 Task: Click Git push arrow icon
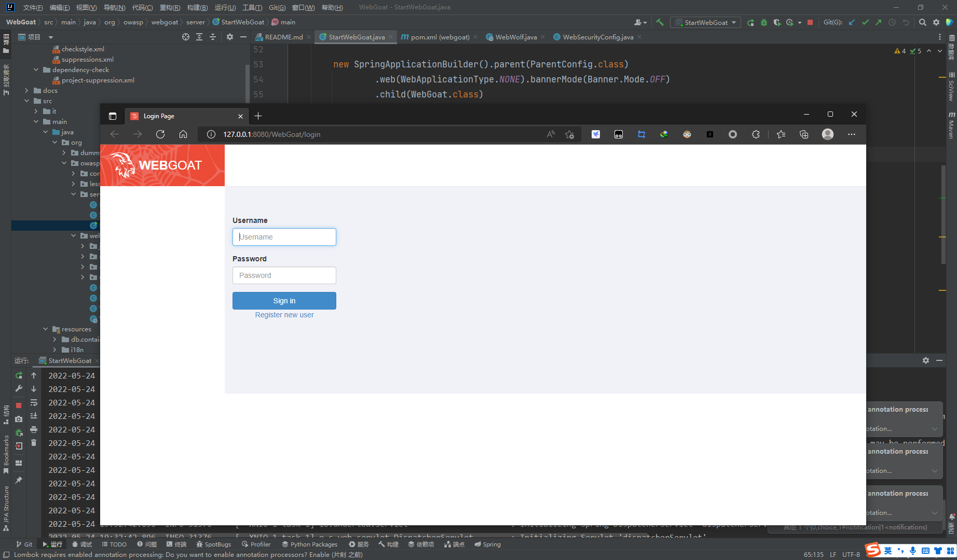point(879,22)
